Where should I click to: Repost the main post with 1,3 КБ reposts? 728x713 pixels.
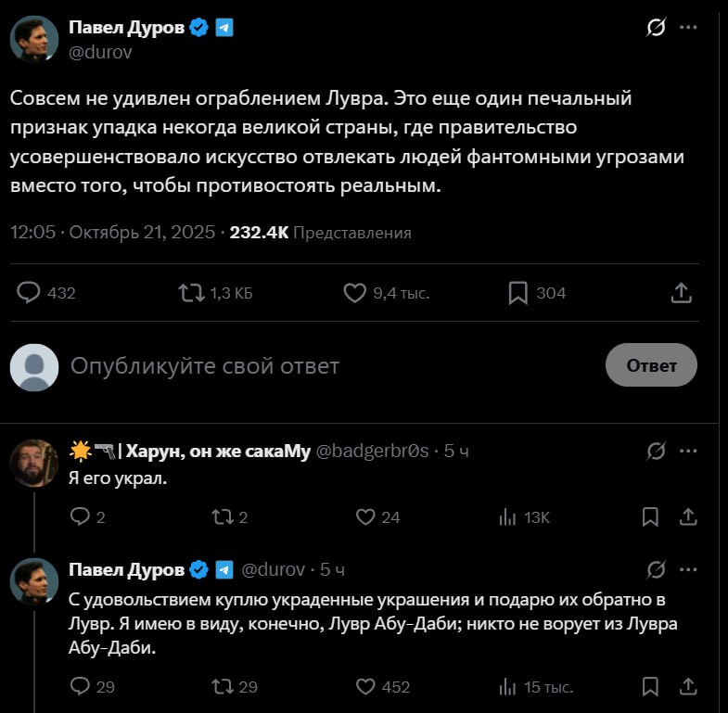pyautogui.click(x=191, y=293)
